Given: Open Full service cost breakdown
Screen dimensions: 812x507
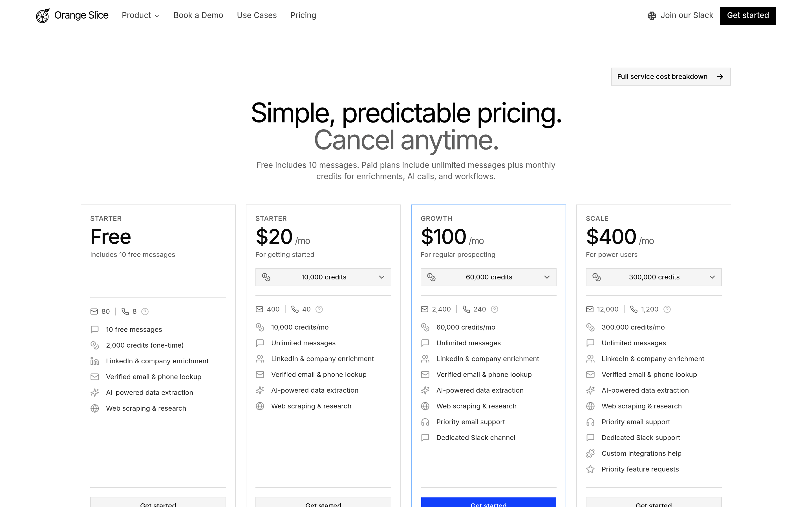Looking at the screenshot, I should tap(662, 77).
